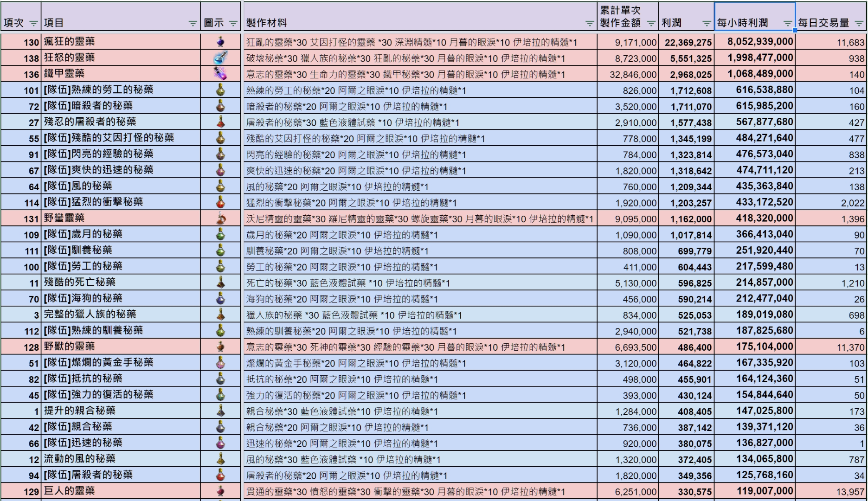Click the potion icon for 鐵甲靈藥
Viewport: 868px width, 501px height.
coord(221,74)
